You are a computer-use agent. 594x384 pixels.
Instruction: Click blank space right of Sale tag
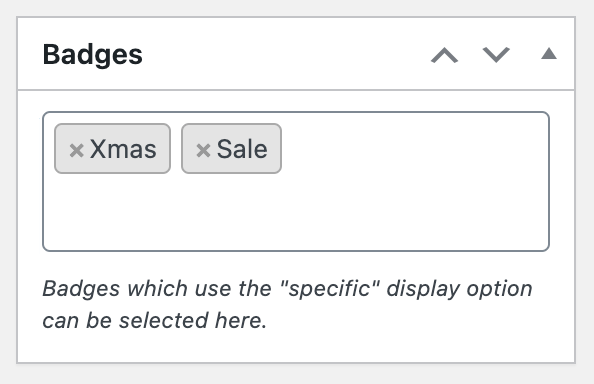click(413, 148)
